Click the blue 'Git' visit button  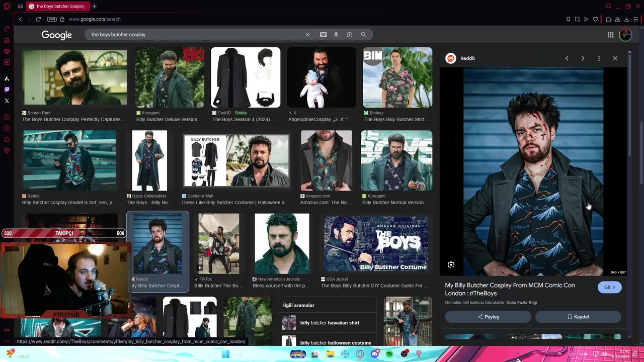point(609,287)
